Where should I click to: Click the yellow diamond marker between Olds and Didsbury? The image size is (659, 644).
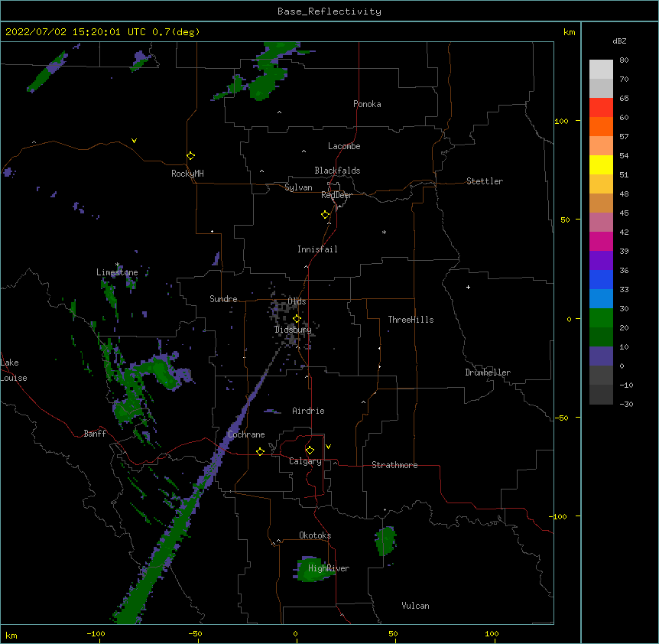click(297, 318)
